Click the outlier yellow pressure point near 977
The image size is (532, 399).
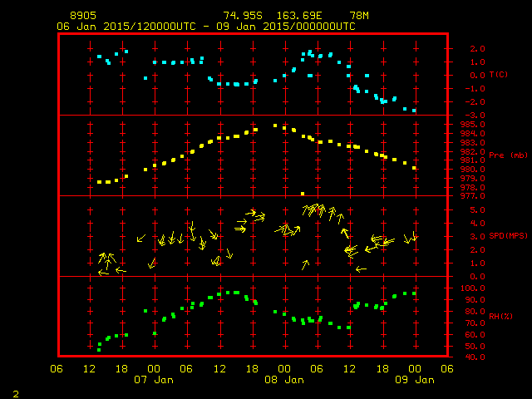(x=303, y=194)
